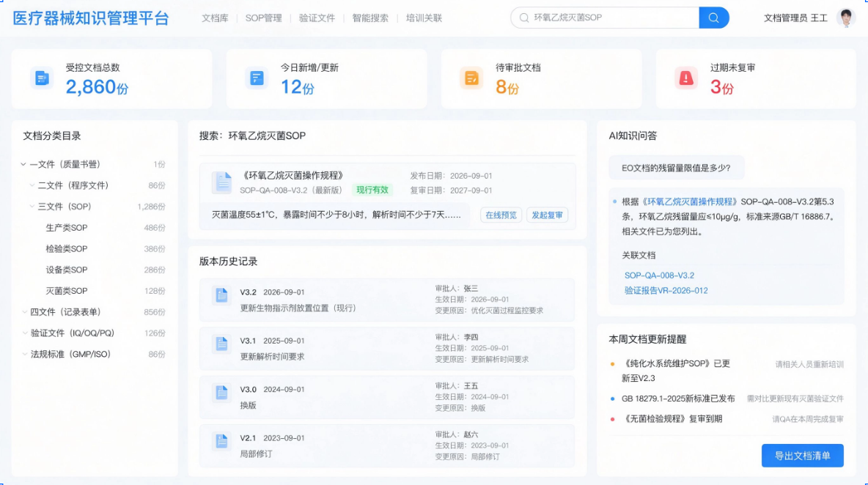
Task: Click 复审日期：2027-09-01 text
Action: (451, 190)
